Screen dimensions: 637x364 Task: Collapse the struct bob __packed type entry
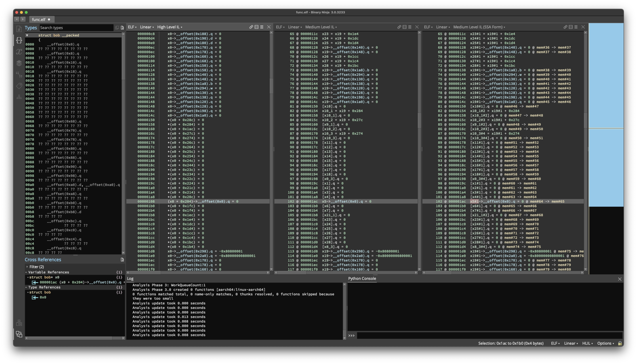[27, 35]
